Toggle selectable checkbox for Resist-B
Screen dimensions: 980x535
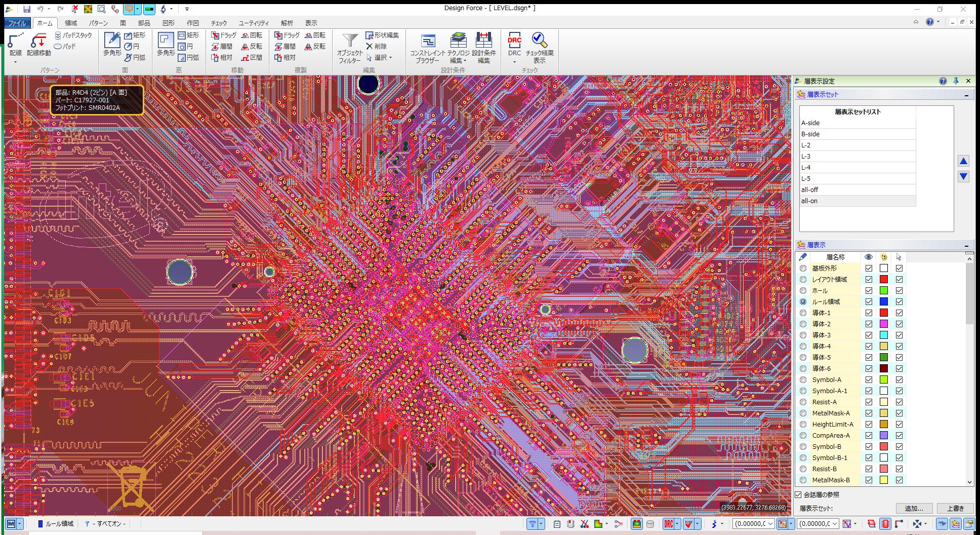[x=899, y=469]
